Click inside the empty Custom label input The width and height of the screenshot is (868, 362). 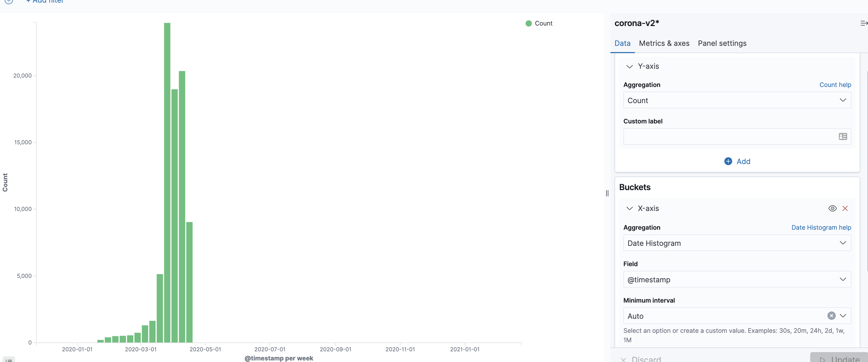tap(724, 137)
